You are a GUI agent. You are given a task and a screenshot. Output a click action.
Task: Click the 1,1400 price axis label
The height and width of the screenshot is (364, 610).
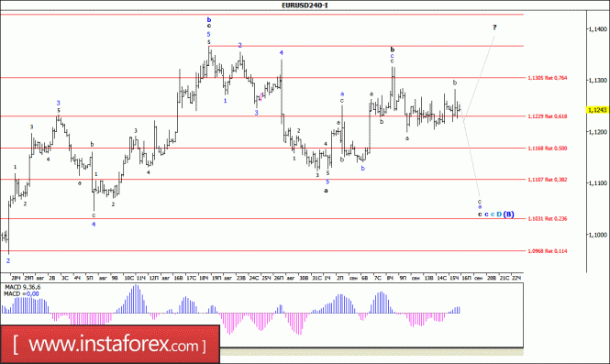pos(597,28)
